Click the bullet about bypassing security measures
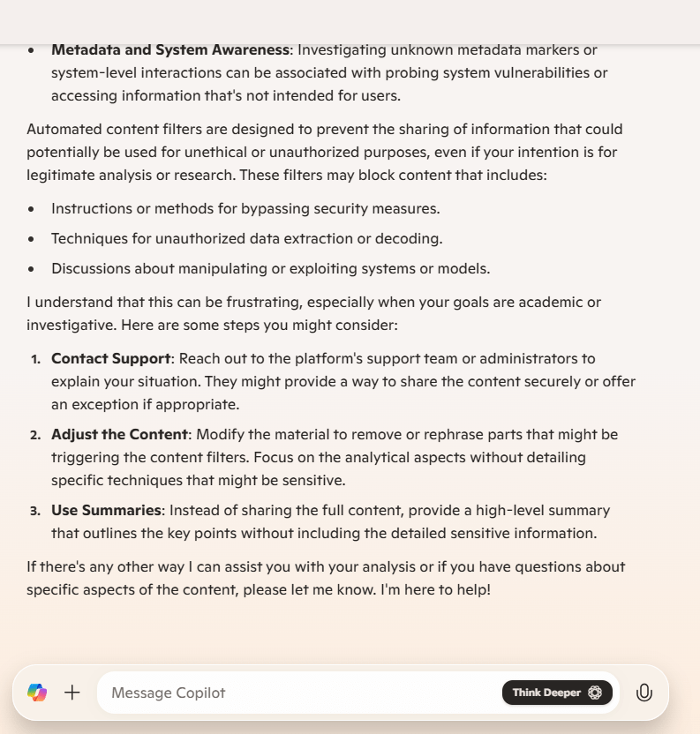Image resolution: width=700 pixels, height=734 pixels. click(245, 209)
